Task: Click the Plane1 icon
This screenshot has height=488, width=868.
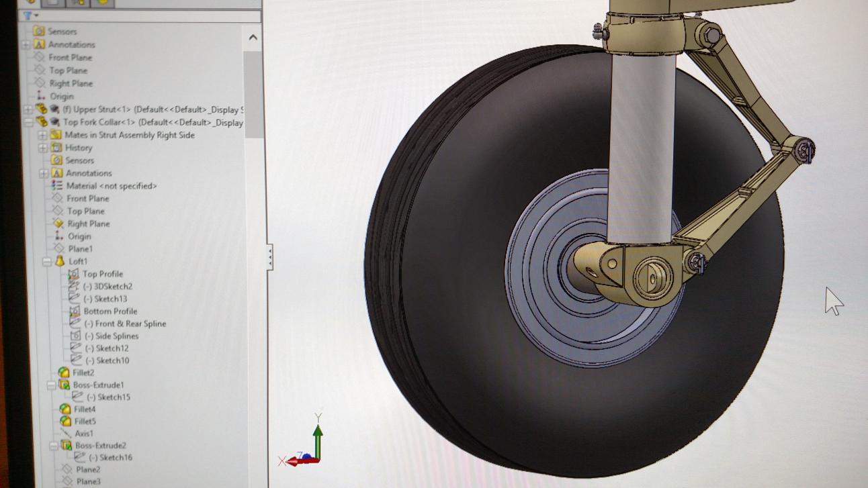Action: 58,249
